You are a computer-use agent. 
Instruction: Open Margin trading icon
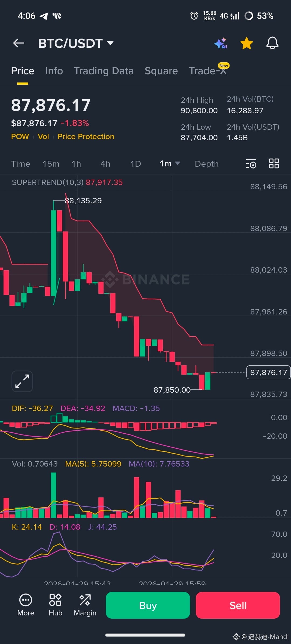[85, 605]
